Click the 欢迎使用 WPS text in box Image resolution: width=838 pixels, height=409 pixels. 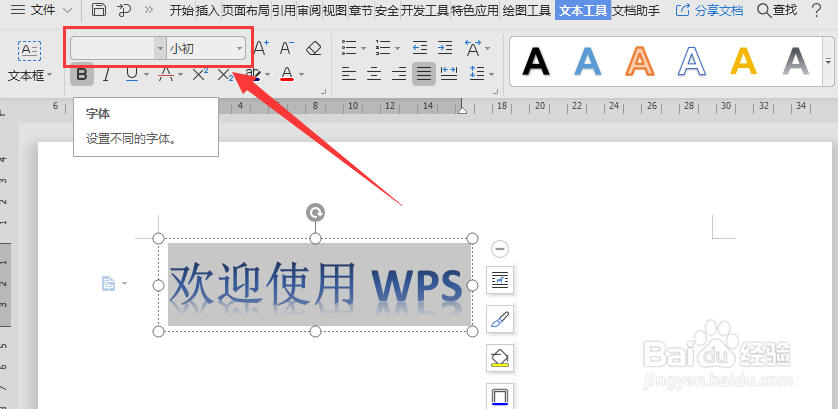315,284
